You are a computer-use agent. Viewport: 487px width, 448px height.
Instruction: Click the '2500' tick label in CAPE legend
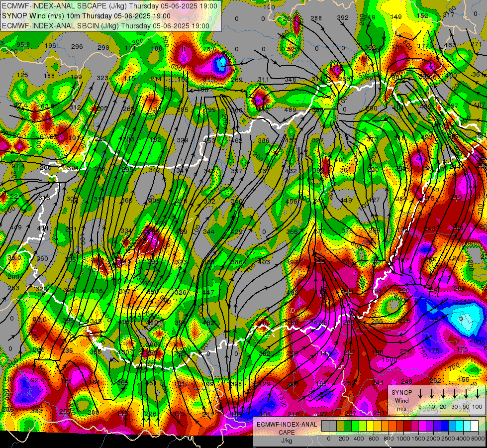click(x=448, y=439)
